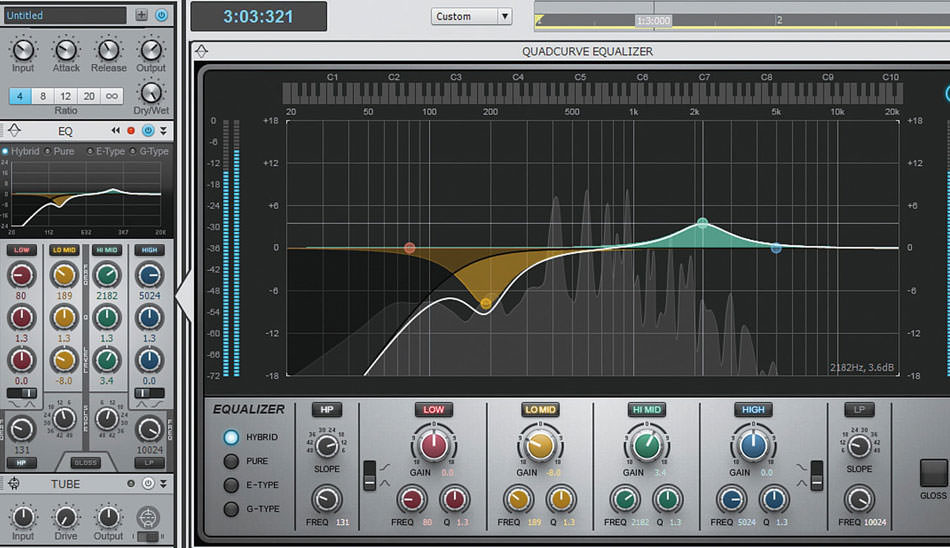The width and height of the screenshot is (950, 548).
Task: Expand the TUBE module double-chevron menu
Action: [164, 483]
